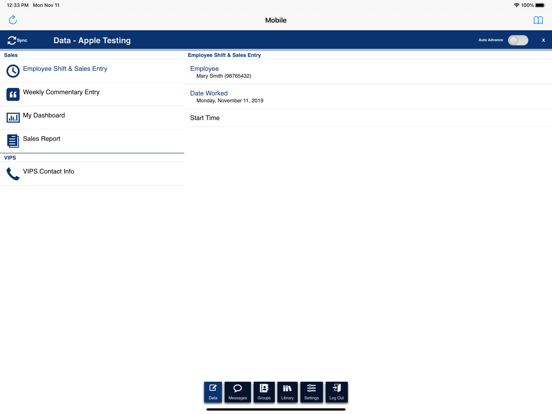This screenshot has height=414, width=552.
Task: Close the form with X button
Action: (543, 40)
